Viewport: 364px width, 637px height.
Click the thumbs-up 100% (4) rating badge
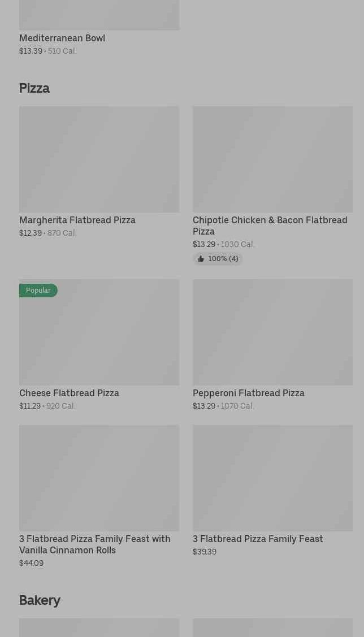click(218, 259)
